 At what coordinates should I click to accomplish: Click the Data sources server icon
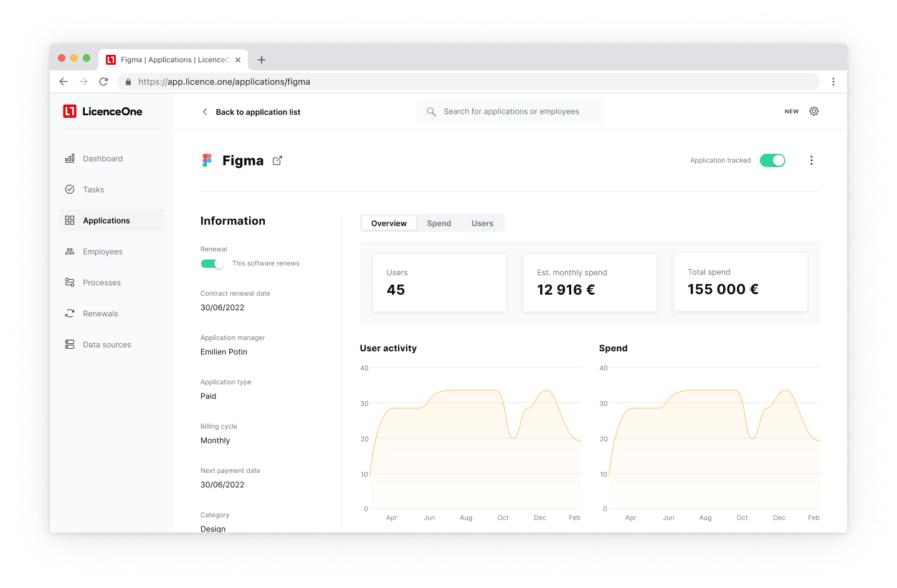coord(70,344)
